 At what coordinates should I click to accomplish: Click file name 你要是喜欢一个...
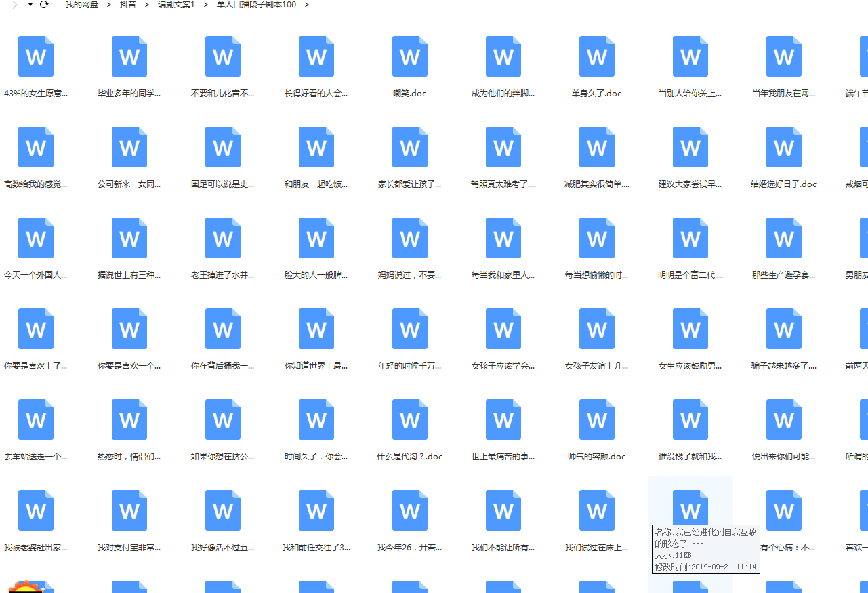click(129, 366)
